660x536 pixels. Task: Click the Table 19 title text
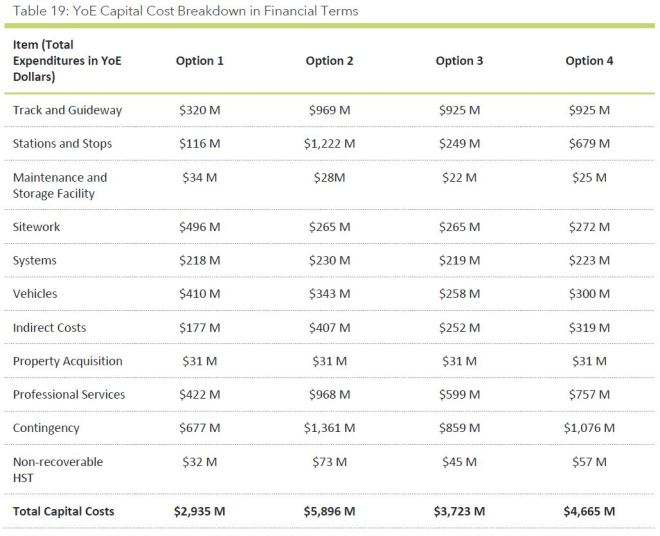(186, 11)
